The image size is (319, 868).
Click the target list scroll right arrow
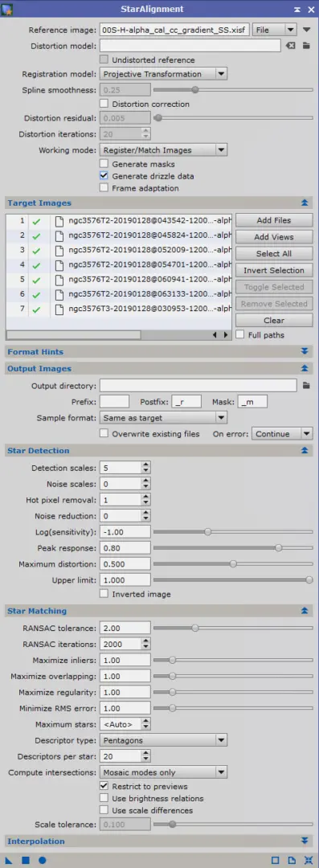click(226, 335)
